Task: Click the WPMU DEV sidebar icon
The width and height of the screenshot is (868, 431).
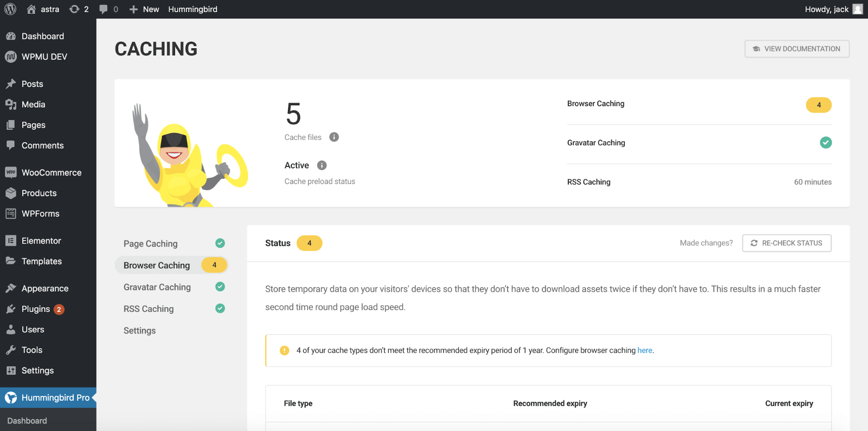Action: click(10, 56)
